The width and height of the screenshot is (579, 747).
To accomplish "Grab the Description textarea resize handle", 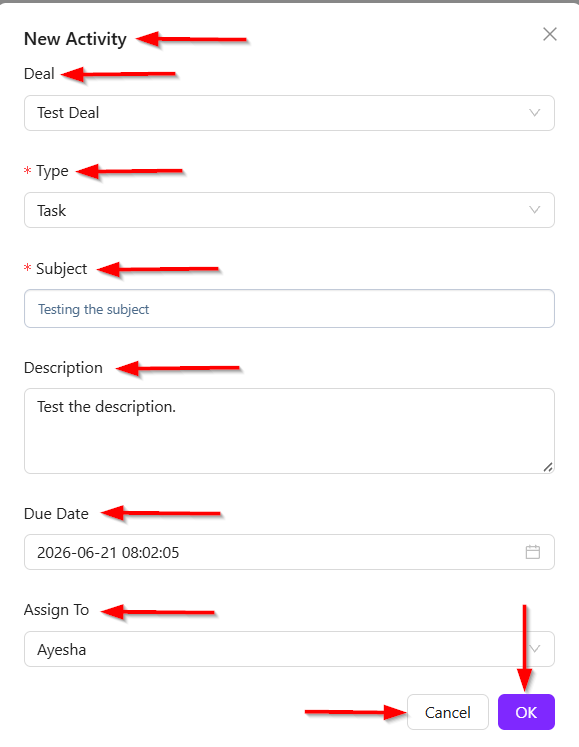I will tap(548, 467).
